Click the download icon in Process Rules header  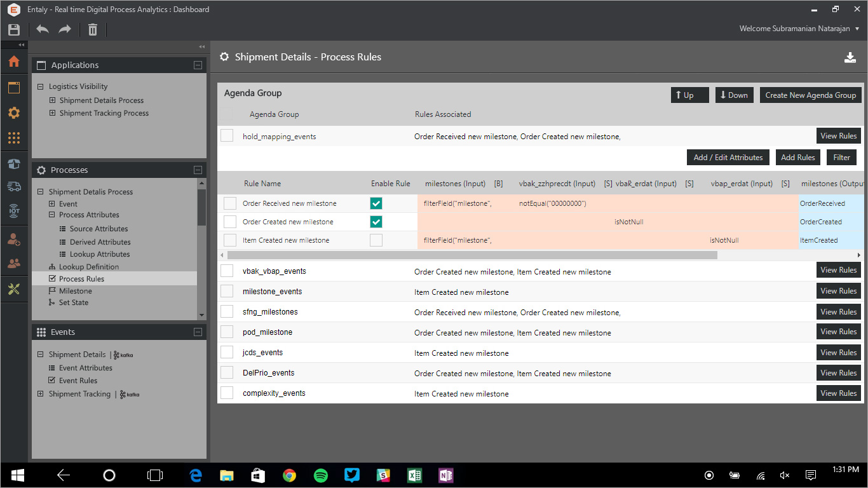(x=850, y=57)
